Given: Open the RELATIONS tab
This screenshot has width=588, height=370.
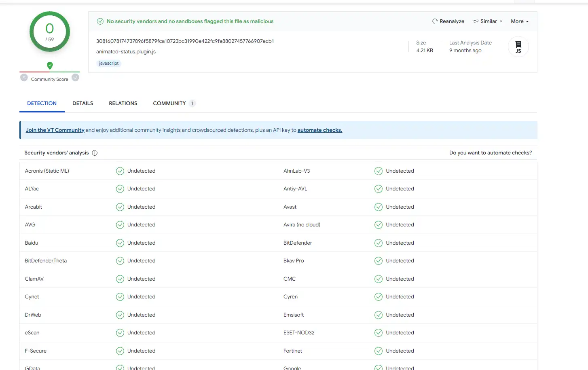Looking at the screenshot, I should [x=123, y=104].
